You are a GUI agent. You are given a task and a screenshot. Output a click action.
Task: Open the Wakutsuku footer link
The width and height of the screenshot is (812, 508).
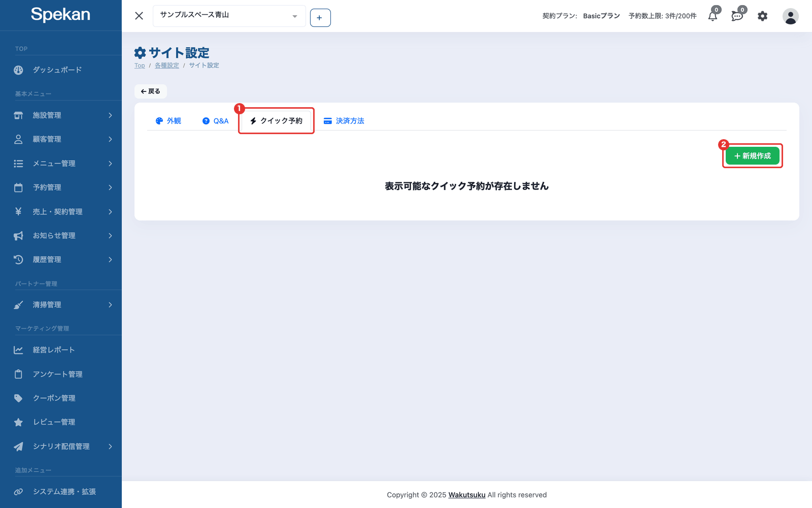pyautogui.click(x=467, y=495)
